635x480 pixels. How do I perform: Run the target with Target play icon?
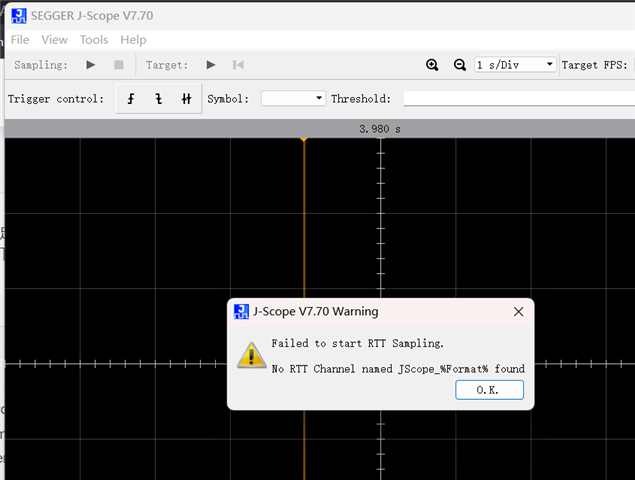(x=211, y=65)
